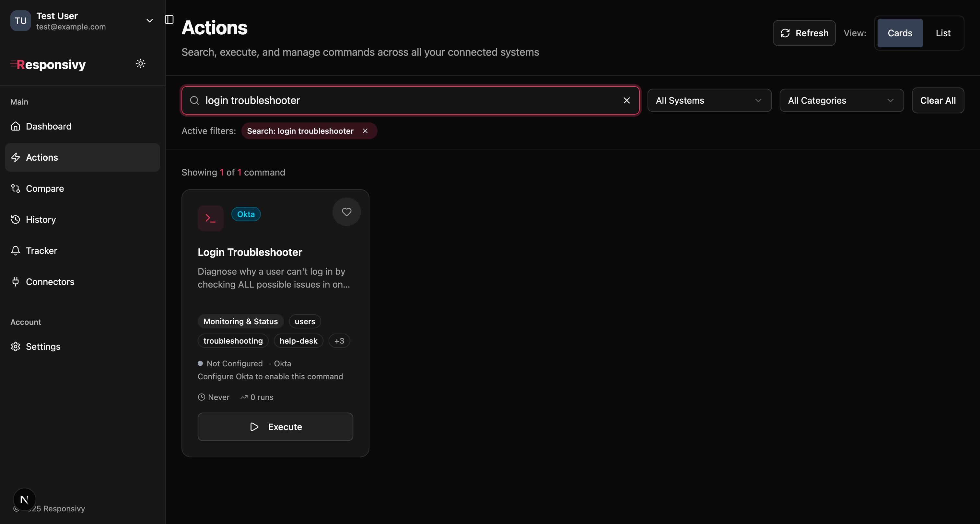
Task: Click the Settings gear icon
Action: [16, 347]
